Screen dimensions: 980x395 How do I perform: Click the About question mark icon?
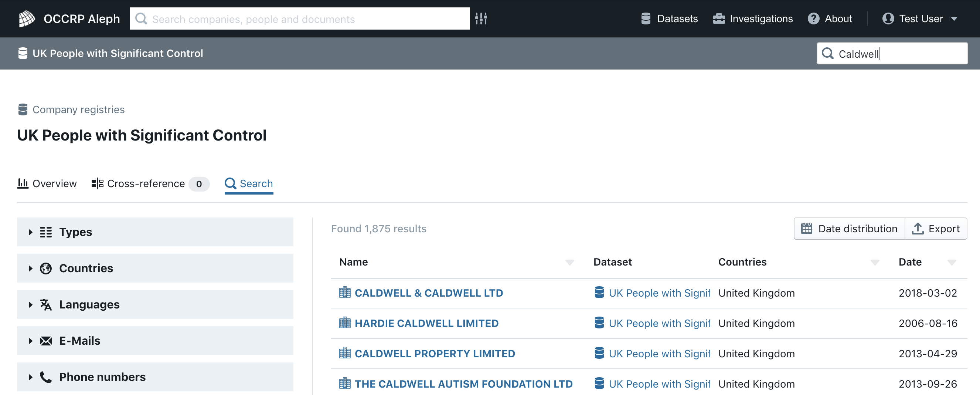pyautogui.click(x=813, y=18)
